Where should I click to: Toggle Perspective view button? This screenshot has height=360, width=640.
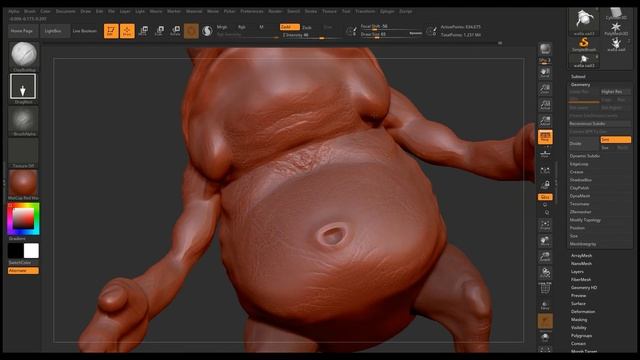pos(545,137)
